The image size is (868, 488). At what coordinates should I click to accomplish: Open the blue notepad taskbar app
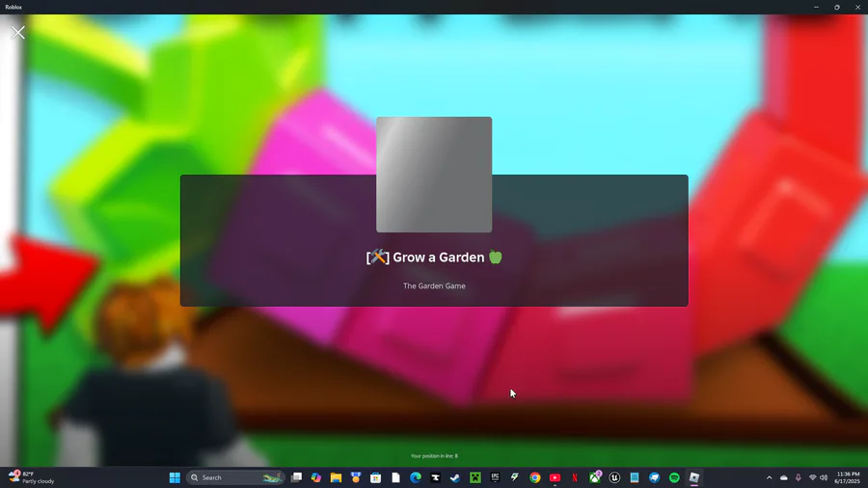(x=635, y=477)
